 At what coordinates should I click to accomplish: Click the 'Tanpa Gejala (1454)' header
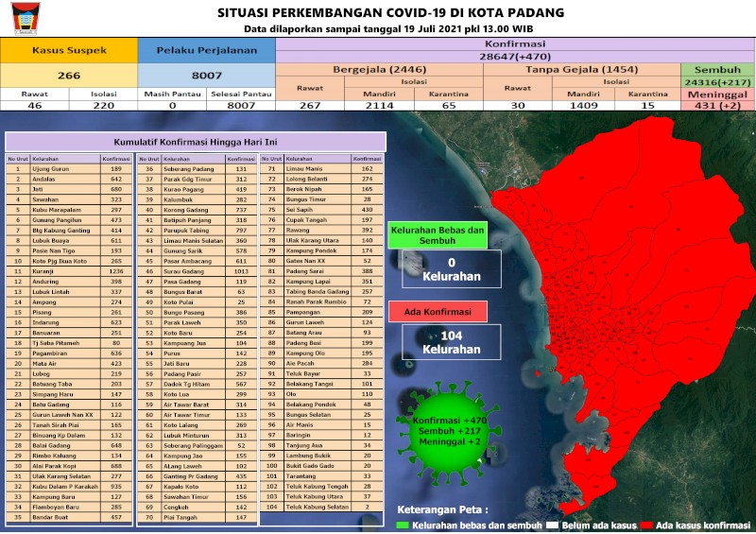click(x=582, y=69)
